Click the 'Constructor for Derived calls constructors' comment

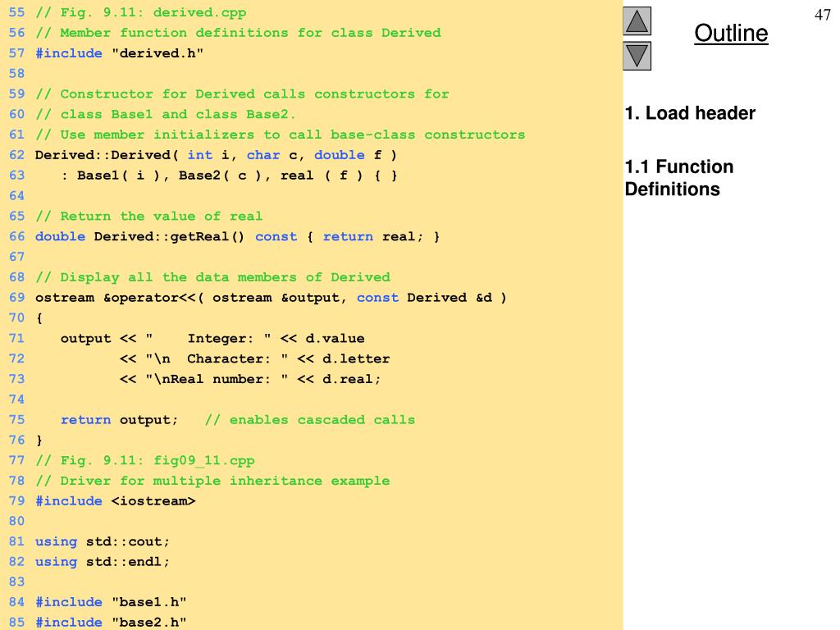[x=242, y=94]
